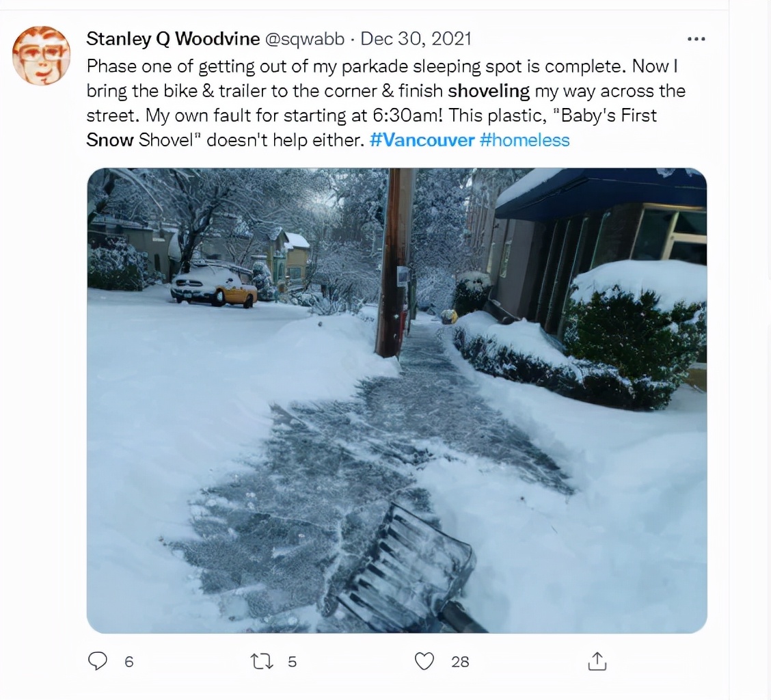Open the share upload icon
Viewport: 771px width, 700px height.
pyautogui.click(x=597, y=661)
